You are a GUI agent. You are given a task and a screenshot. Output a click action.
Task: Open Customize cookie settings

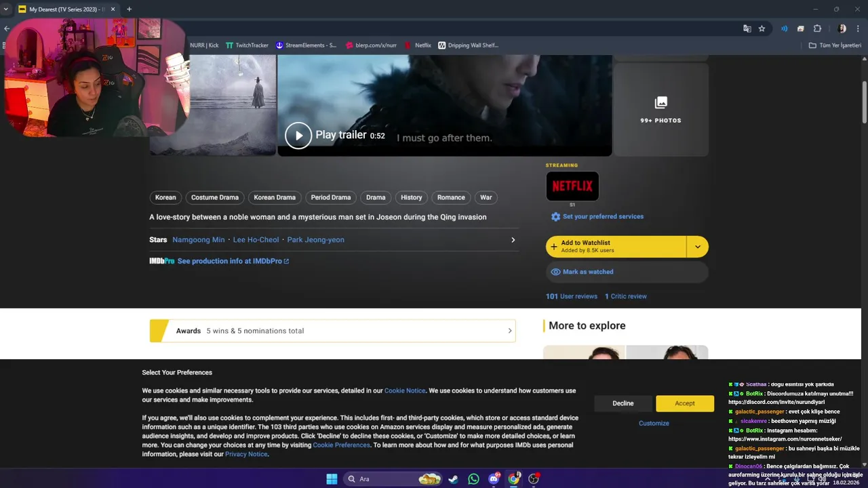pyautogui.click(x=654, y=423)
